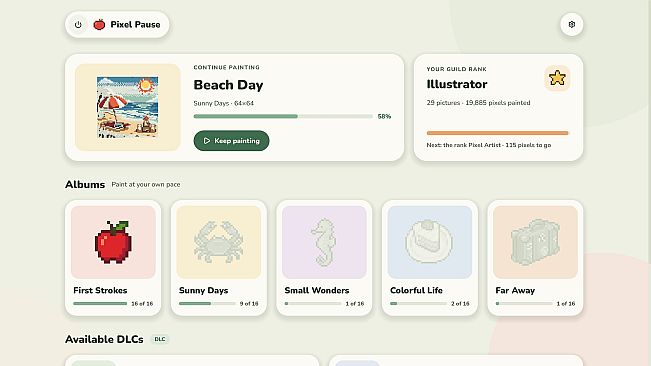
Task: Click the Beach Day progress bar
Action: [x=283, y=116]
